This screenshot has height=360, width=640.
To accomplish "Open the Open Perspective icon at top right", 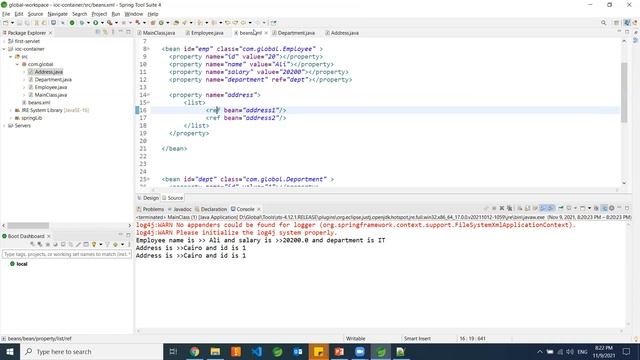I will pos(617,23).
